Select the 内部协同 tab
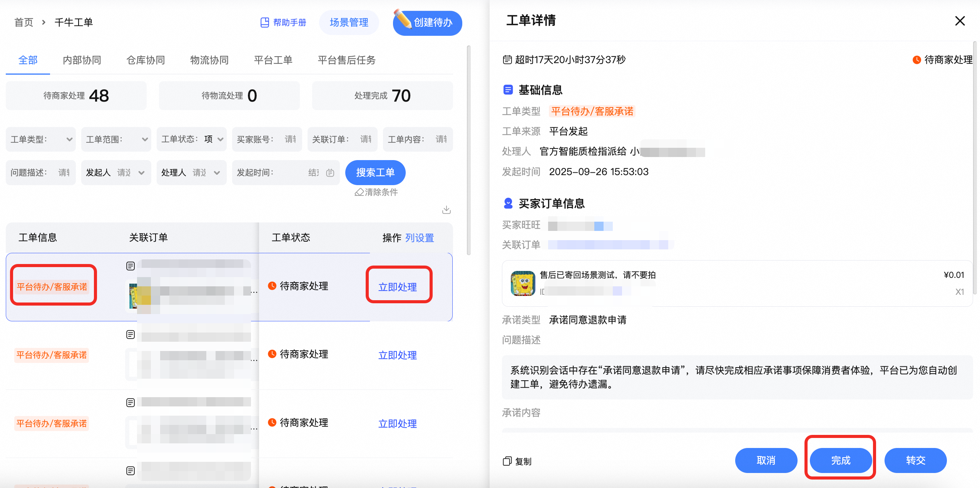The height and width of the screenshot is (488, 980). tap(82, 60)
